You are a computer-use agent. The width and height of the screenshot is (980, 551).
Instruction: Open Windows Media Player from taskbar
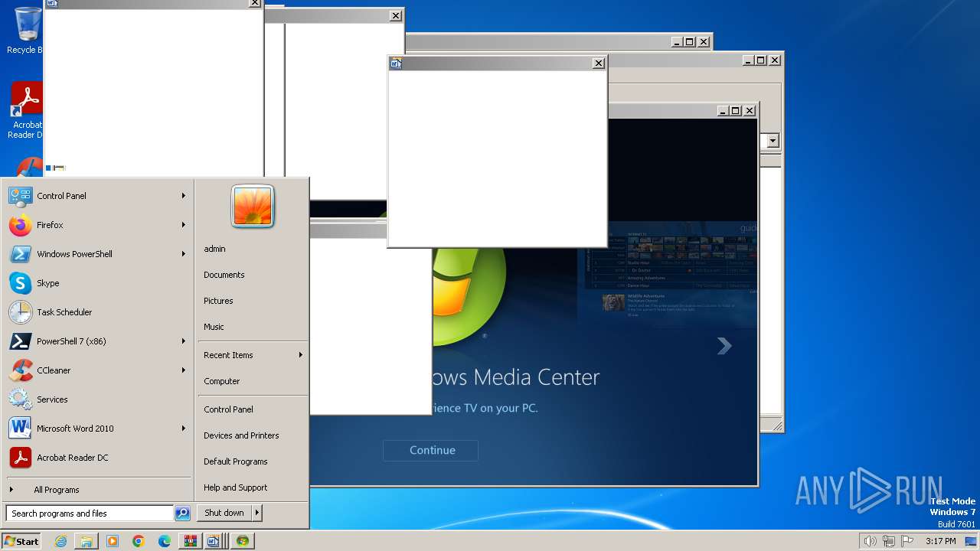coord(113,541)
